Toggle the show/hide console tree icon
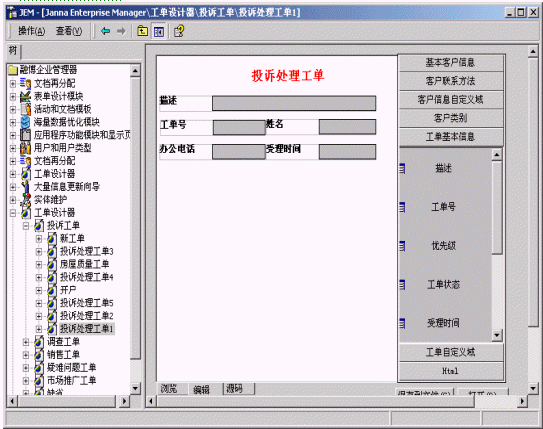Screen dimensions: 543x429 (x=159, y=32)
